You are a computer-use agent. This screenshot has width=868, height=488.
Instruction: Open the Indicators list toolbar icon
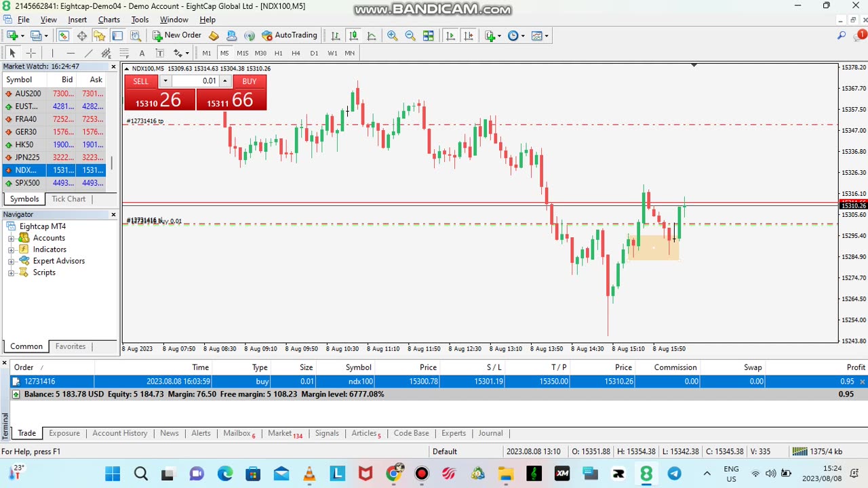tap(490, 36)
